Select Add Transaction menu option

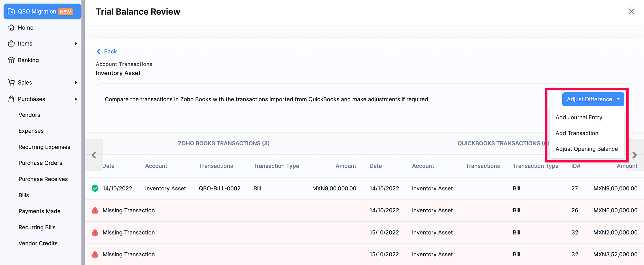point(577,133)
